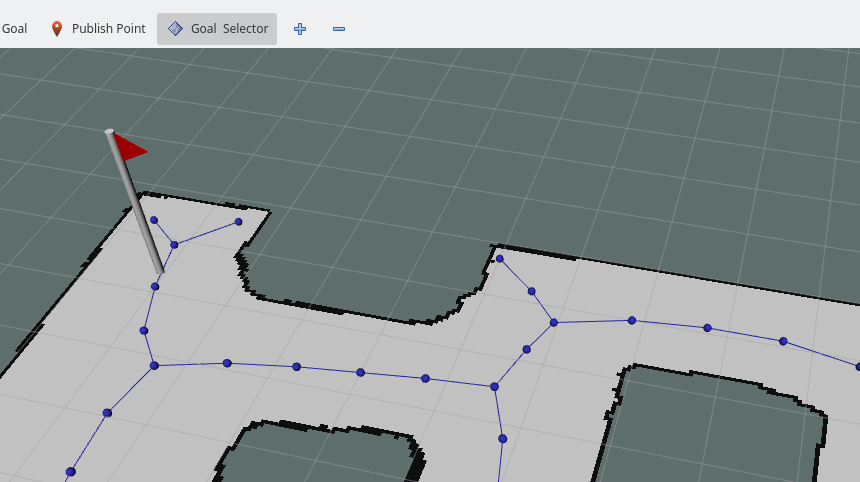Screen dimensions: 860x482
Task: Select the Publish Point tool pin icon
Action: (x=56, y=29)
